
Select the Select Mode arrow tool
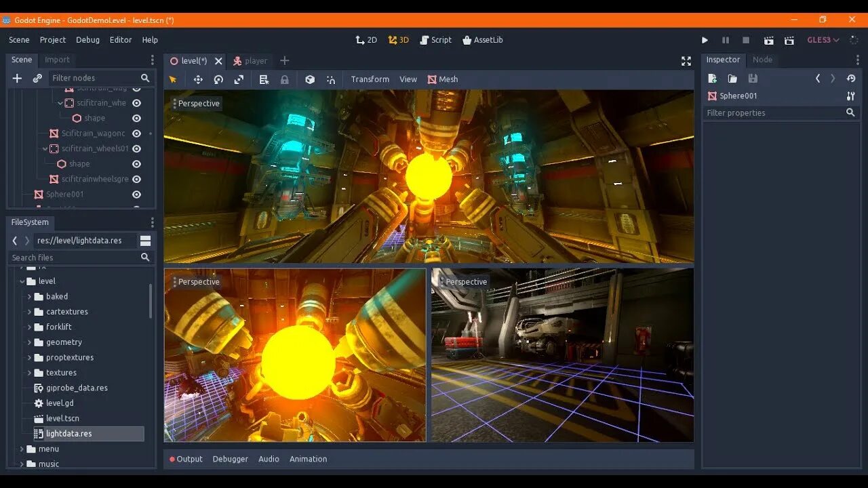(173, 79)
